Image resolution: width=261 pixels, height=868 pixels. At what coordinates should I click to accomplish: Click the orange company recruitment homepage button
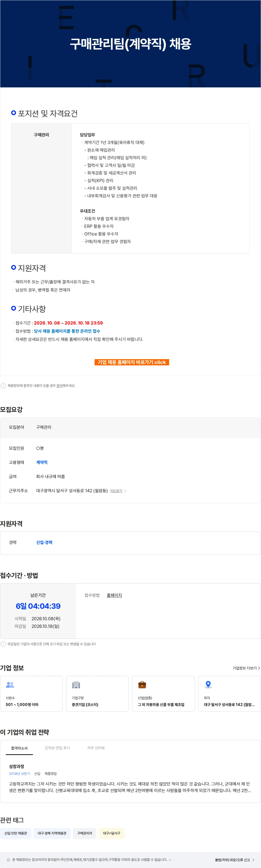click(x=132, y=362)
